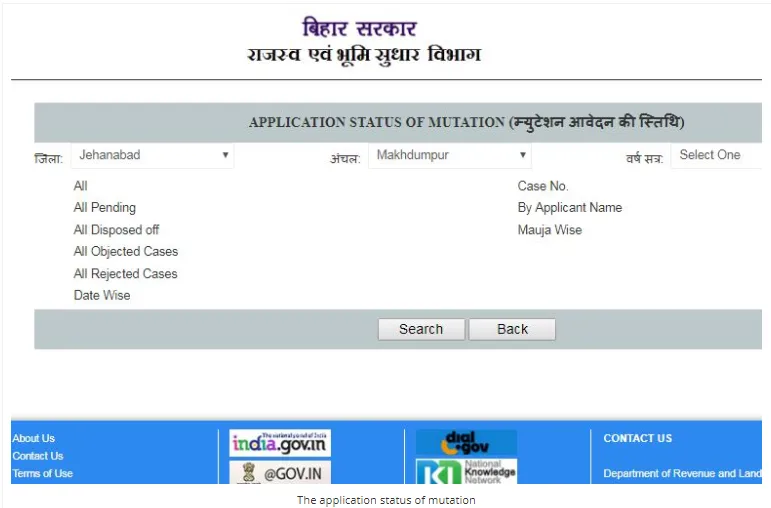The height and width of the screenshot is (508, 771).
Task: Select the All Pending option
Action: (104, 208)
